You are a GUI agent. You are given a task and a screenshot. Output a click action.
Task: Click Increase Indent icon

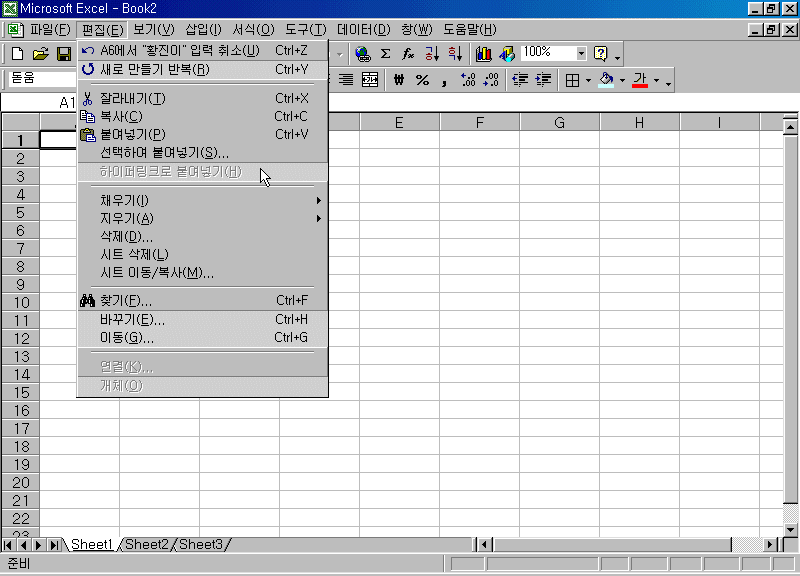pyautogui.click(x=543, y=80)
